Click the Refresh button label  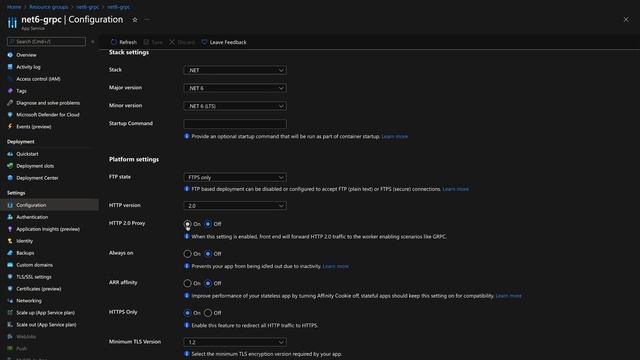point(128,42)
